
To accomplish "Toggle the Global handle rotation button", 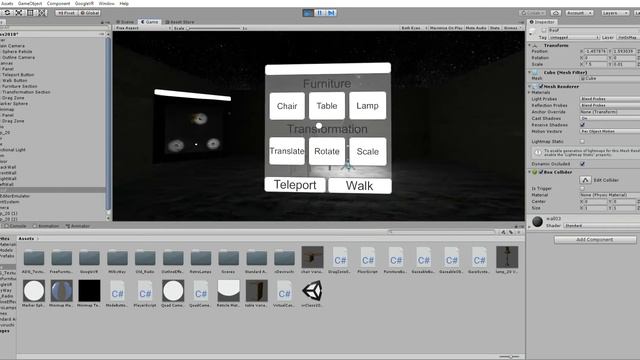I will [89, 13].
